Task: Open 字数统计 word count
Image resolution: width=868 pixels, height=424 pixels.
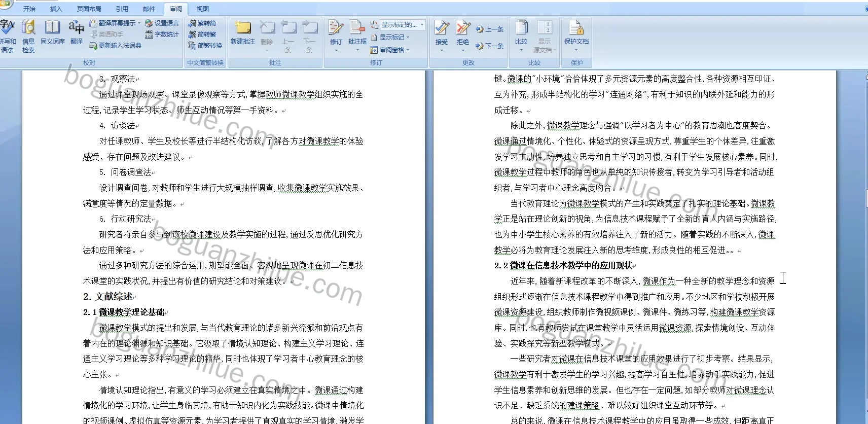Action: (x=162, y=34)
